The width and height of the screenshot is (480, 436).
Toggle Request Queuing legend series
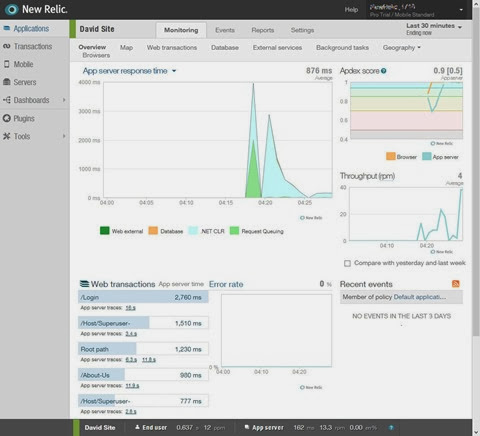(x=234, y=231)
